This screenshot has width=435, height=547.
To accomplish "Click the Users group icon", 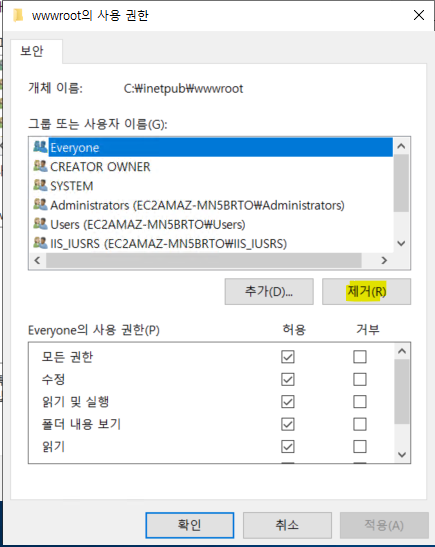I will pos(40,223).
